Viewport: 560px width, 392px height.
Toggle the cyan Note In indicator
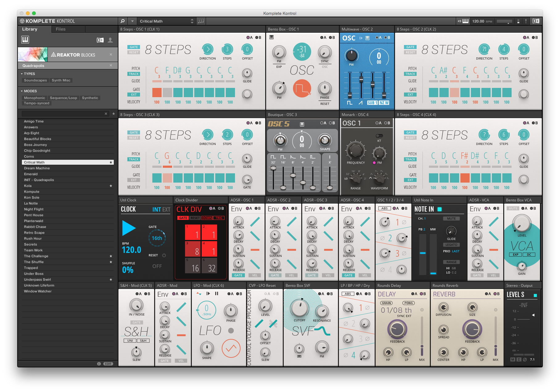coord(440,209)
